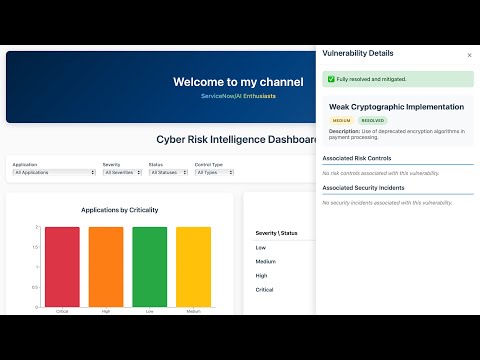This screenshot has width=480, height=360.
Task: Click the red Critical bar in chart
Action: 62,267
